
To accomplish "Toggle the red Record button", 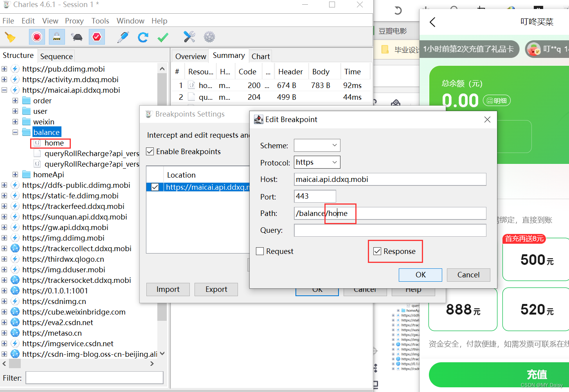I will pos(37,37).
